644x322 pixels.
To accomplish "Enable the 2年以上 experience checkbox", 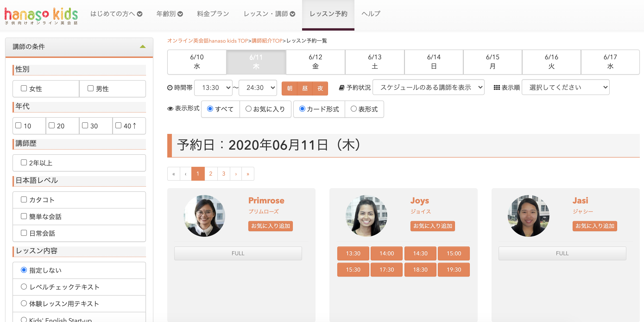I will 24,162.
